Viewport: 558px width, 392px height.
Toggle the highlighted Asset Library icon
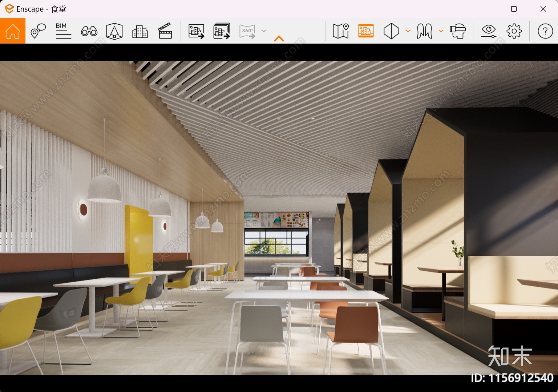pos(366,31)
